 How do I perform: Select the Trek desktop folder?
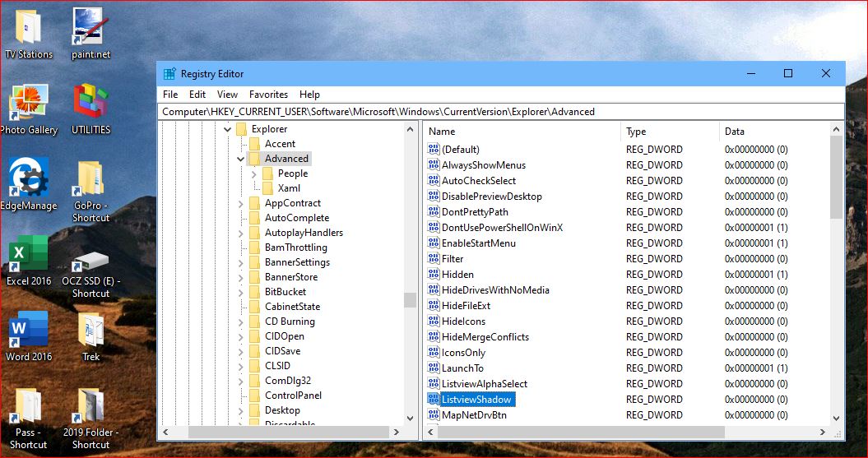tap(91, 336)
